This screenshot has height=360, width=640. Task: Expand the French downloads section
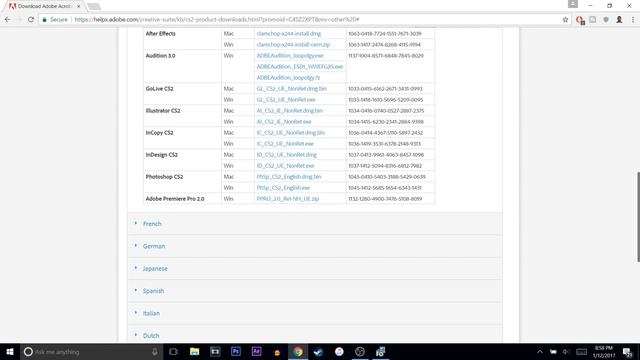click(152, 224)
